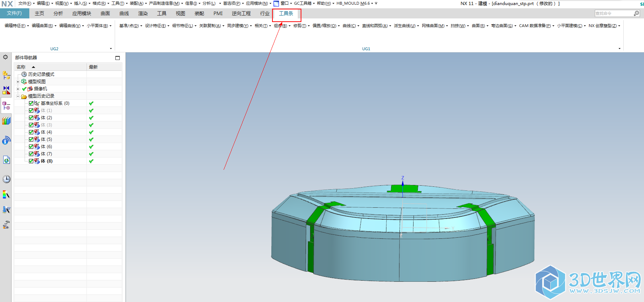Open the color palette sidebar icon
The width and height of the screenshot is (644, 302).
tap(6, 195)
